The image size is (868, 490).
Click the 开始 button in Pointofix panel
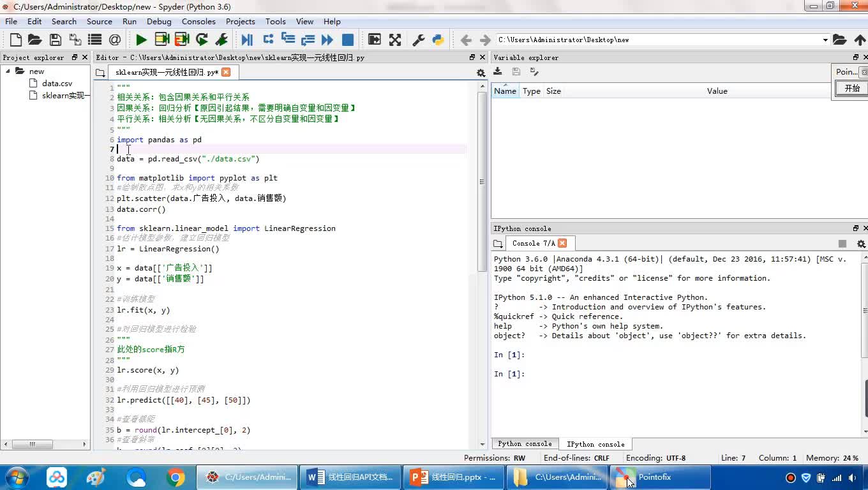(x=852, y=88)
